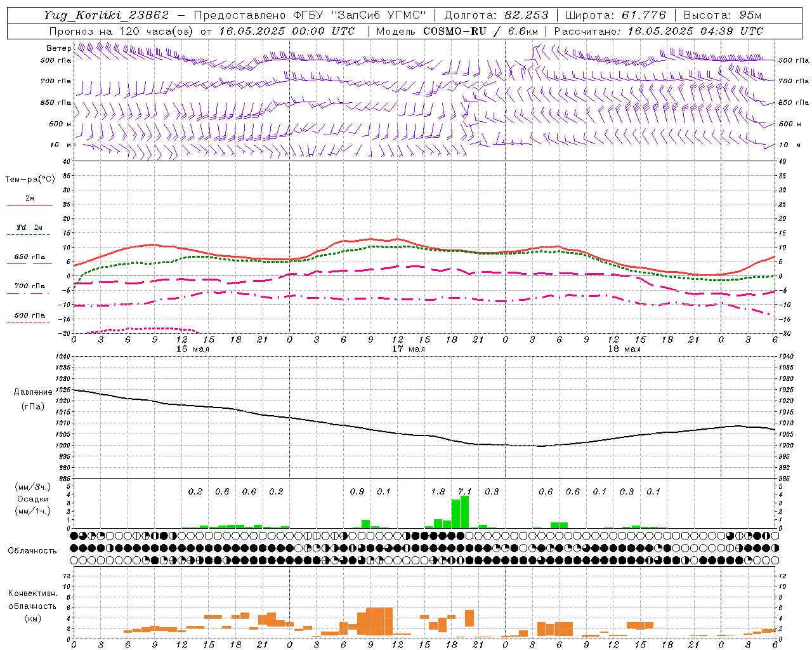Click the '500 гПа' temperature legend entry
The image size is (812, 650).
pos(29,315)
